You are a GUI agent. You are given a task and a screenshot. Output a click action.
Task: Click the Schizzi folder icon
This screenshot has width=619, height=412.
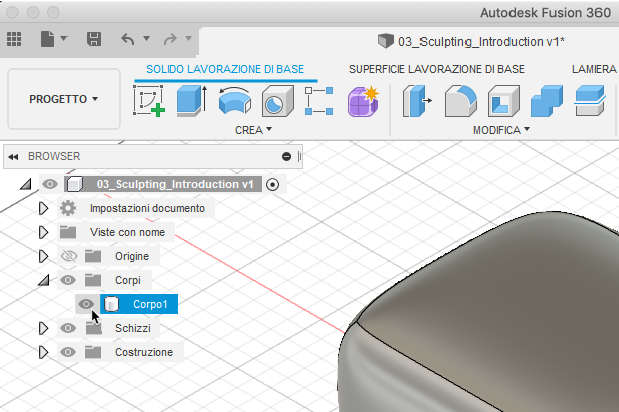(x=94, y=328)
